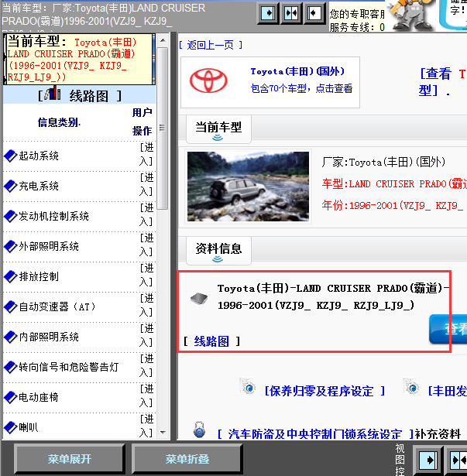Click the padlock icon by 汽车防盗
Viewport: 467px width, 476px height.
coord(199,430)
